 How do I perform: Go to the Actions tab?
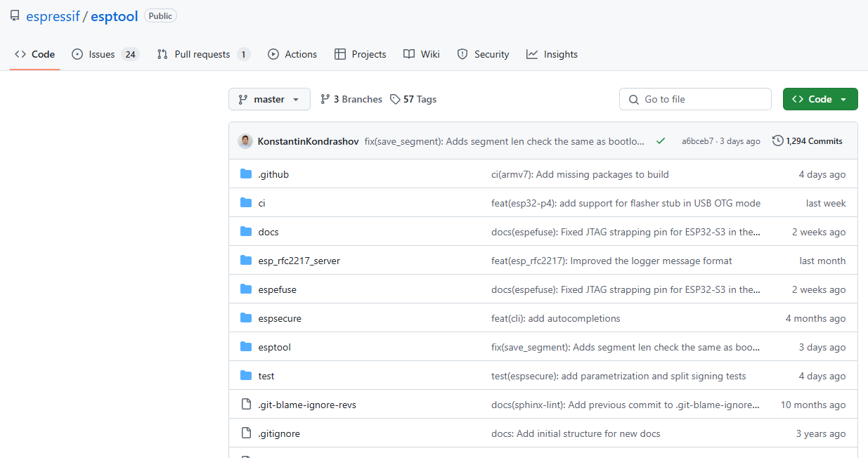[292, 54]
